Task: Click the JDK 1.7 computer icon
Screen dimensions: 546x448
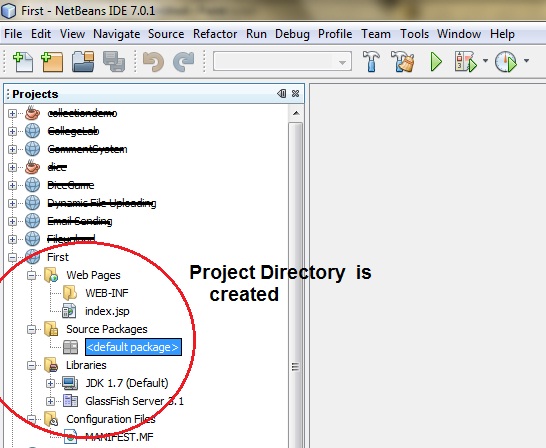Action: [70, 383]
